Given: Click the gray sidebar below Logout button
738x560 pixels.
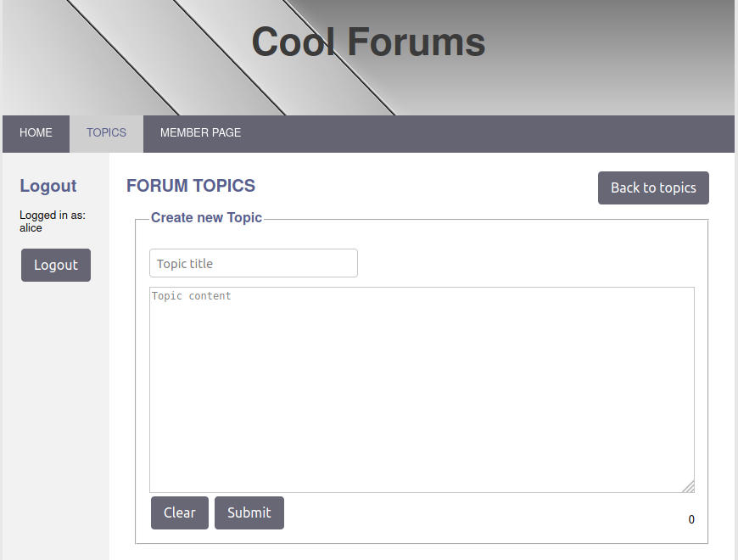Looking at the screenshot, I should click(x=56, y=419).
